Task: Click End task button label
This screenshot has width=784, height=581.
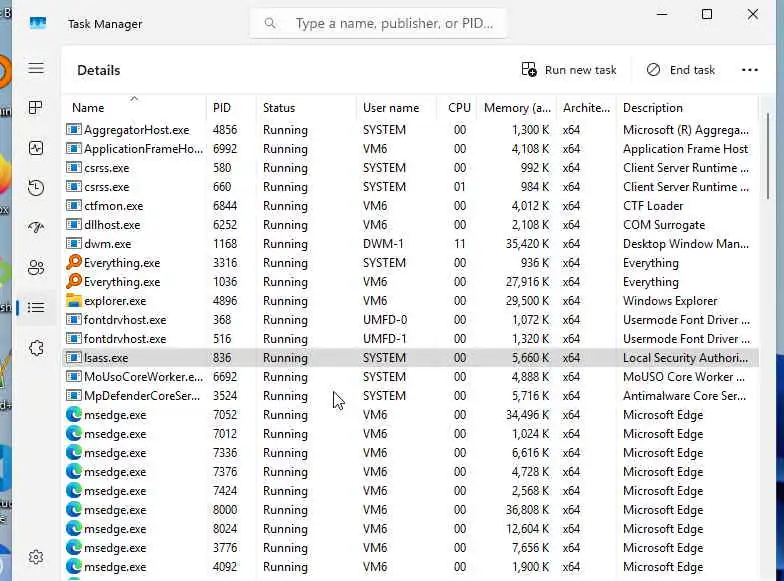Action: click(x=692, y=70)
